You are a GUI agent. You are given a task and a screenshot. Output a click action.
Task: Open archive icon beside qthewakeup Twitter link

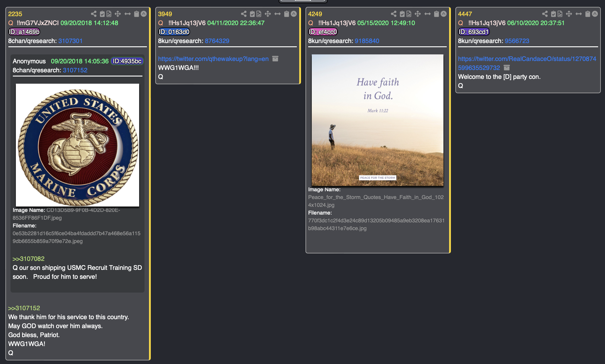[x=275, y=59]
